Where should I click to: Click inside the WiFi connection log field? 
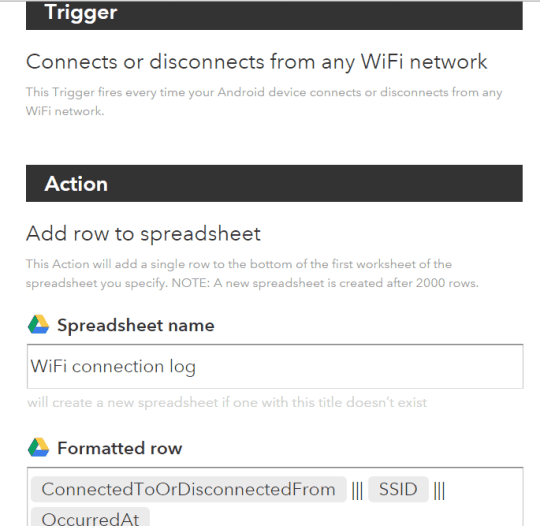pos(275,366)
